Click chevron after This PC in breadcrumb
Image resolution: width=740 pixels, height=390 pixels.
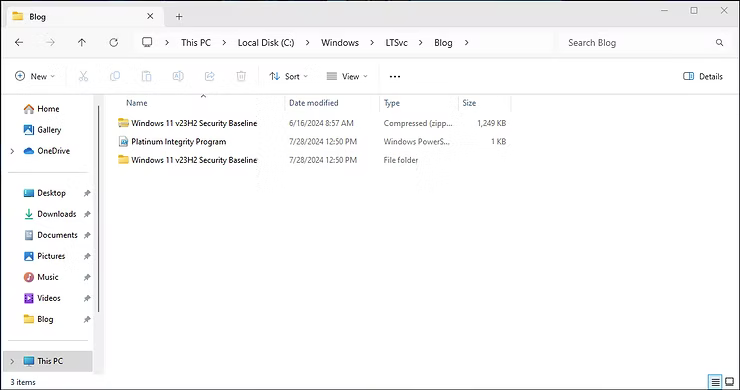(x=224, y=42)
